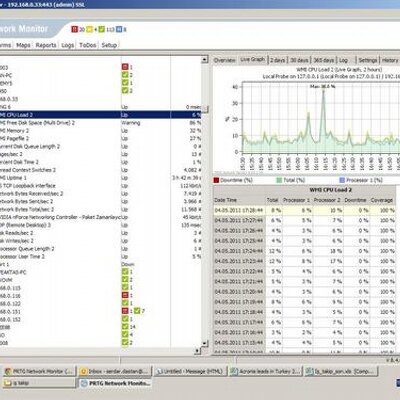
Task: Click the red Down sensors icon showing 20
Action: (74, 29)
